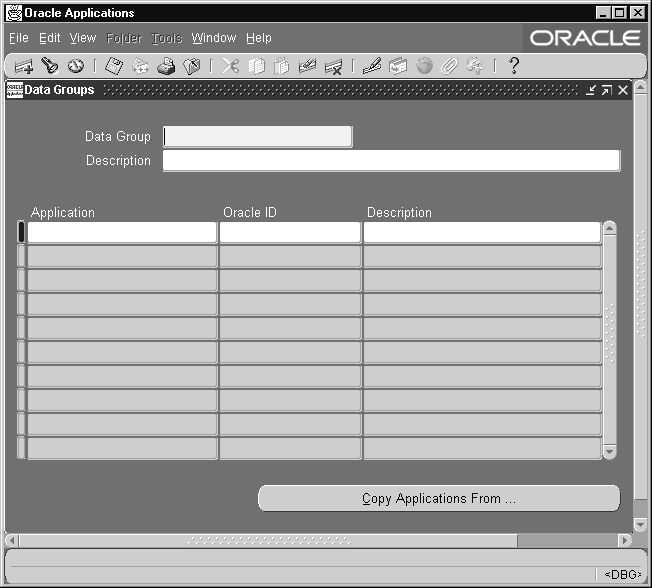
Task: Click table scrollbar down arrow
Action: (x=610, y=452)
